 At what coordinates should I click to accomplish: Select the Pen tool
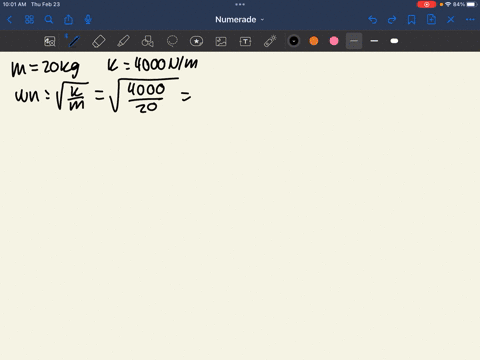click(74, 41)
